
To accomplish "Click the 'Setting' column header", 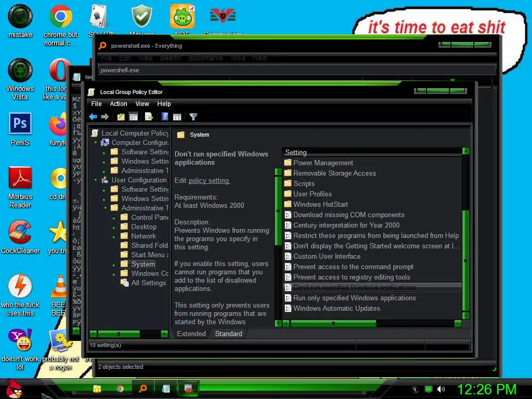I will [372, 152].
